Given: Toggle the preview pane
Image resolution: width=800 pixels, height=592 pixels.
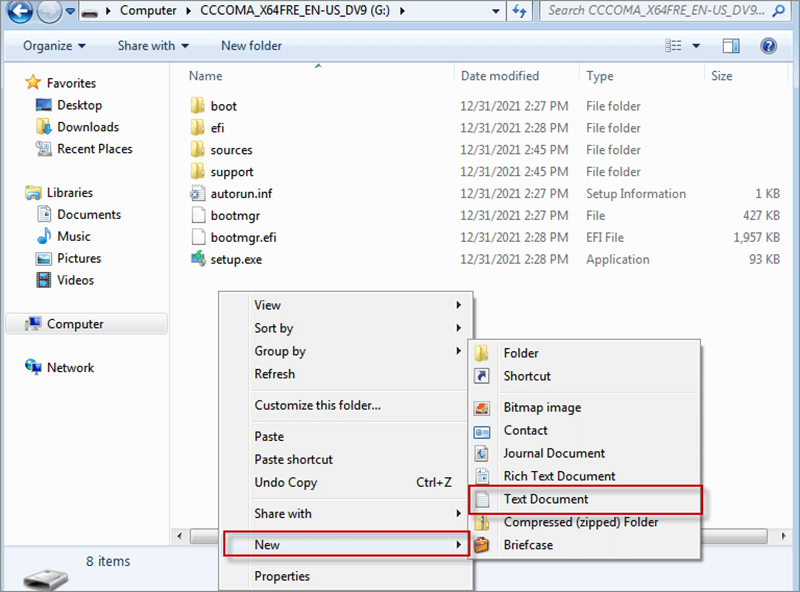Looking at the screenshot, I should [x=731, y=46].
